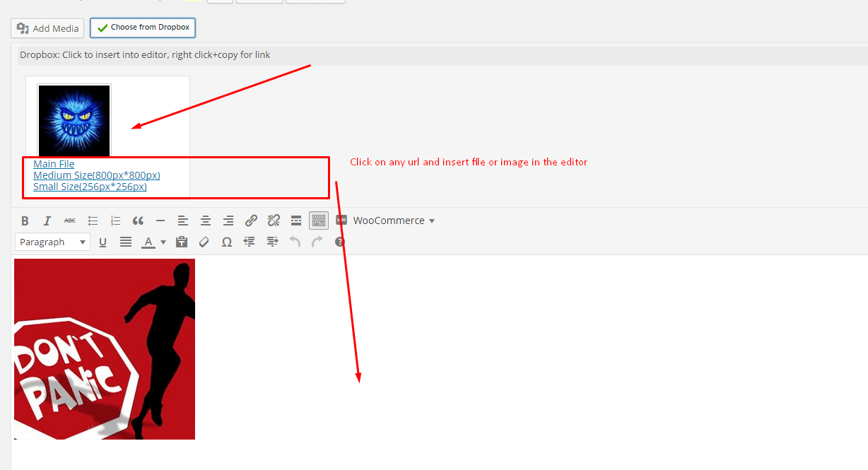Toggle underline formatting
Viewport: 868px width, 470px height.
click(102, 242)
